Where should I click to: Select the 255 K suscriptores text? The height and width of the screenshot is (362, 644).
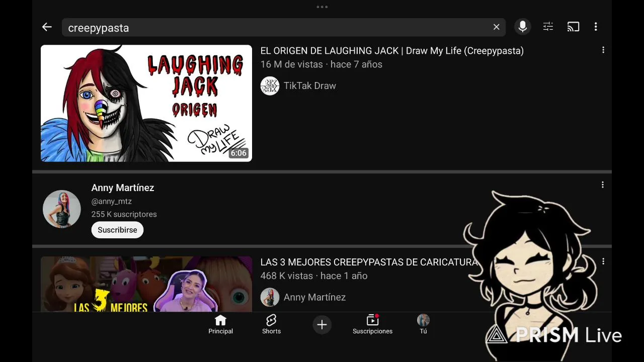pos(124,214)
